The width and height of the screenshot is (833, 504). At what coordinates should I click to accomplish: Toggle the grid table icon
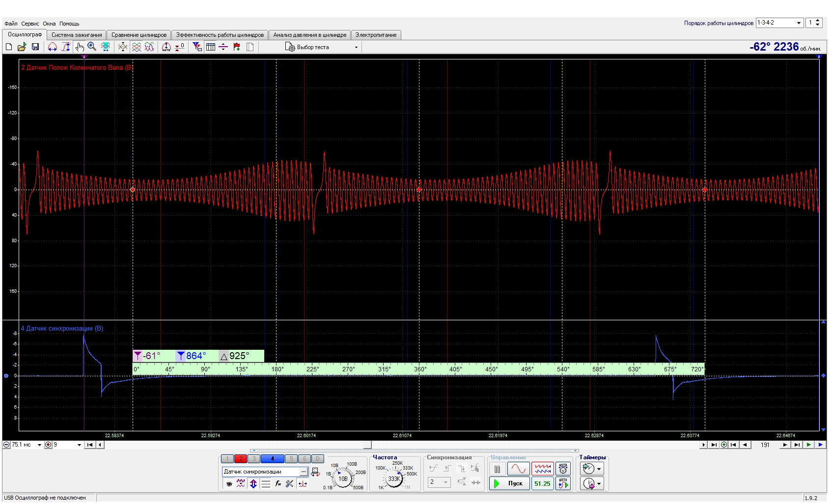(211, 47)
